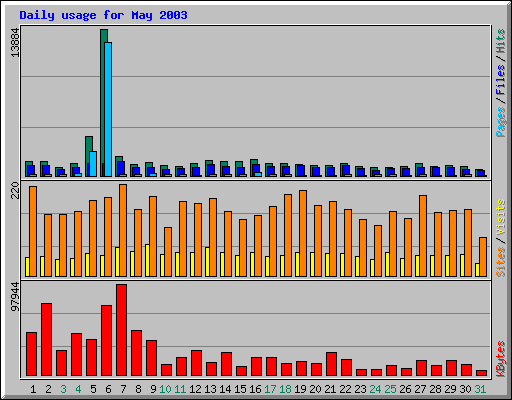Image resolution: width=512 pixels, height=400 pixels.
Task: Click day label 9 on the x-axis
Action: [153, 389]
